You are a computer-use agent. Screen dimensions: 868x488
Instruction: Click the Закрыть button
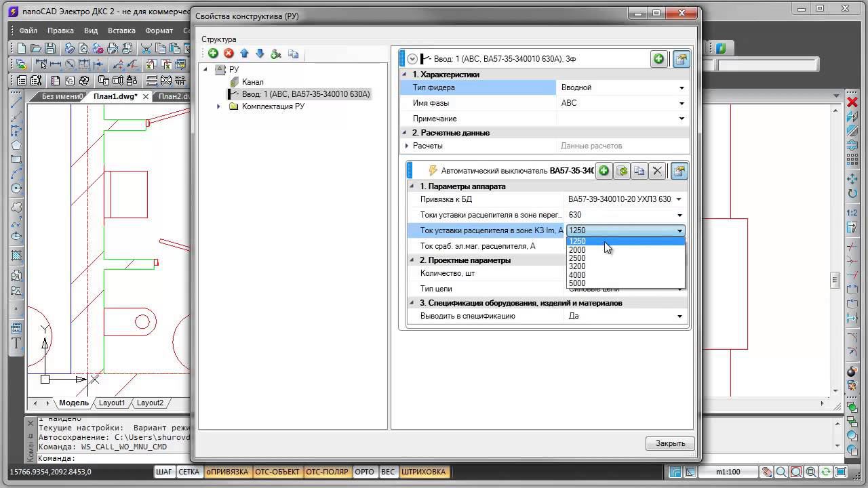click(x=670, y=443)
